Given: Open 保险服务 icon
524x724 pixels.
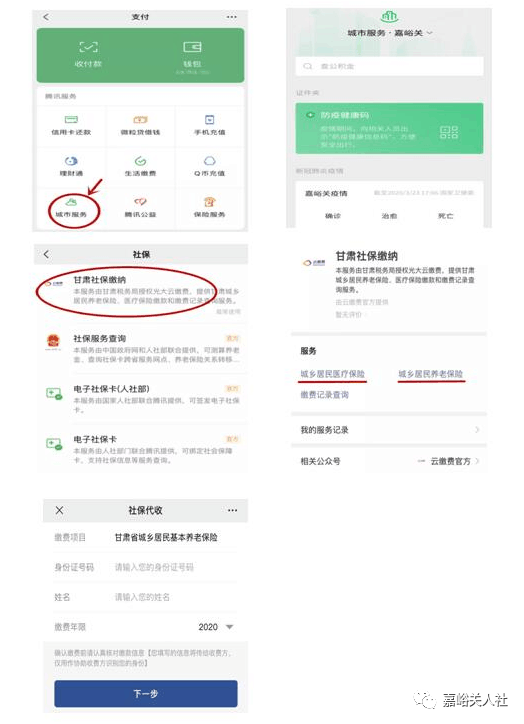Looking at the screenshot, I should click(x=210, y=202).
